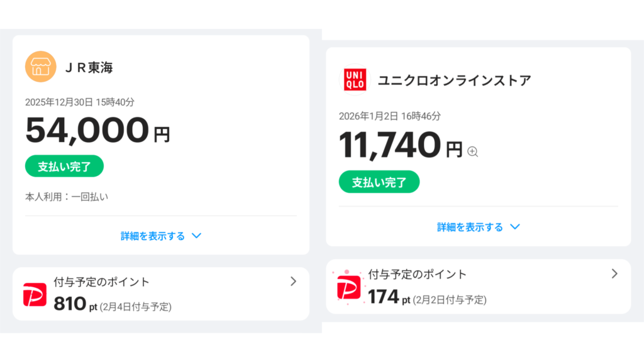The height and width of the screenshot is (362, 644).
Task: Show details via 詳細を表示する for JR東海
Action: [x=153, y=236]
